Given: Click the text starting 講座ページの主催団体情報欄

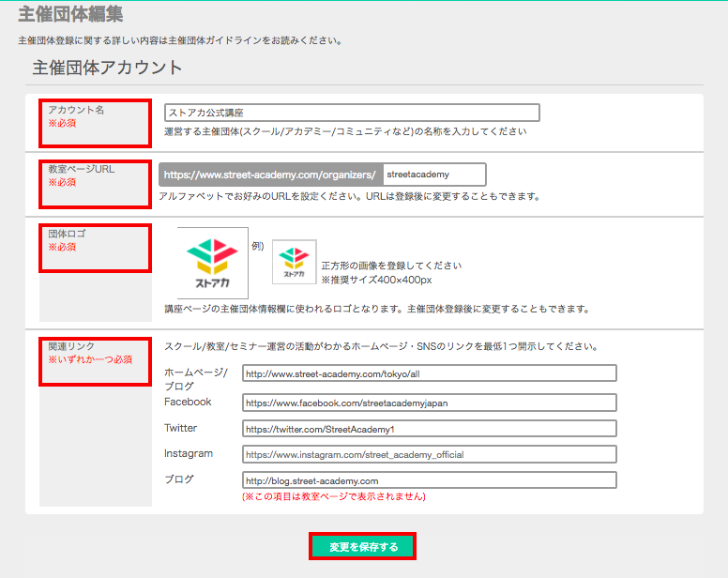Looking at the screenshot, I should [x=377, y=310].
